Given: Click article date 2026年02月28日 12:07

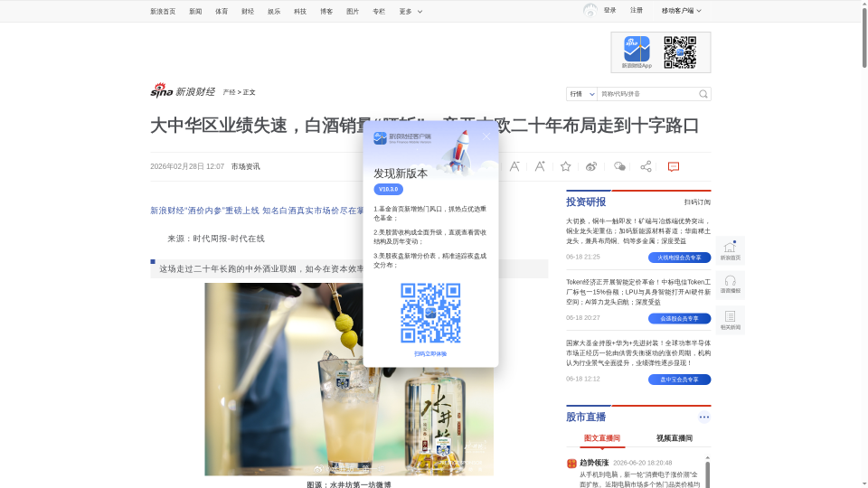Looking at the screenshot, I should point(187,166).
